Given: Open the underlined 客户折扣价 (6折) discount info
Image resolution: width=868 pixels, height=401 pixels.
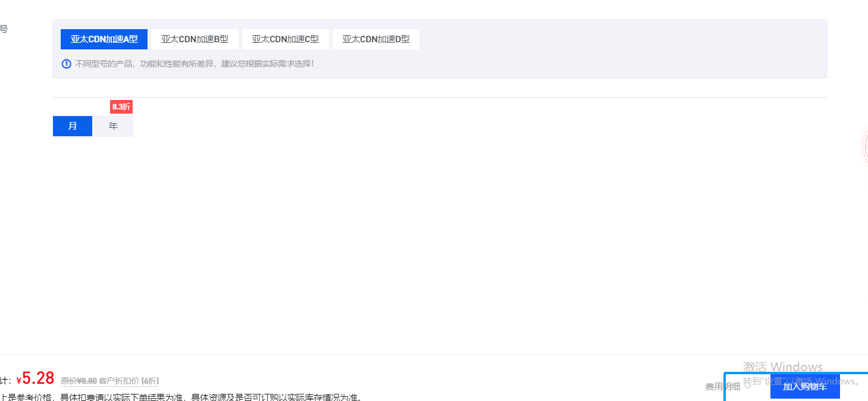Looking at the screenshot, I should click(x=129, y=381).
